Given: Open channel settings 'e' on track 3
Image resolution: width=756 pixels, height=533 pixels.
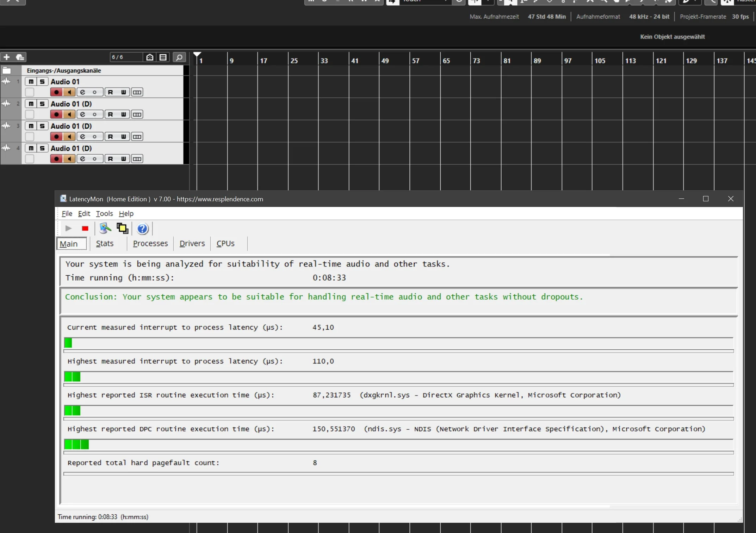Looking at the screenshot, I should click(x=83, y=136).
